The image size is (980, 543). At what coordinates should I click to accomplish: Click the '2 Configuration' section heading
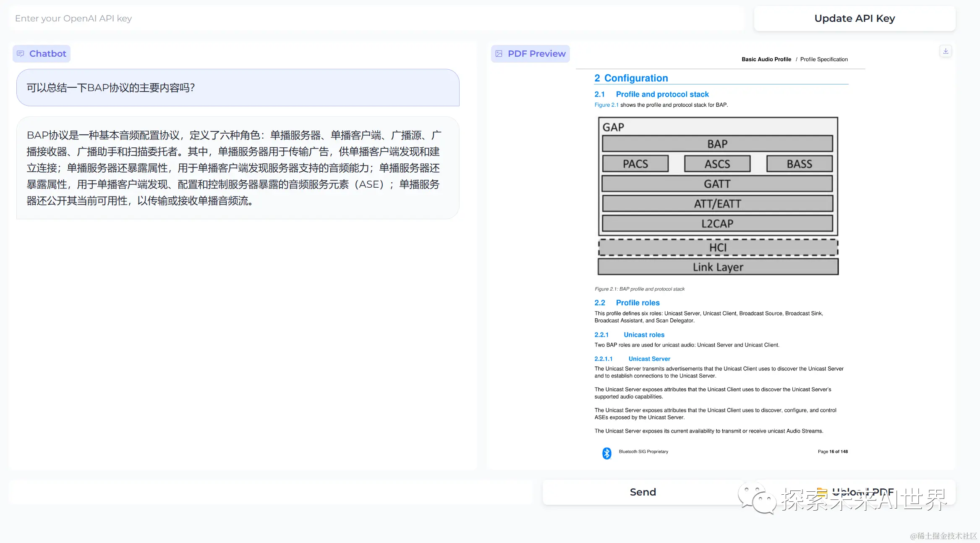[631, 78]
